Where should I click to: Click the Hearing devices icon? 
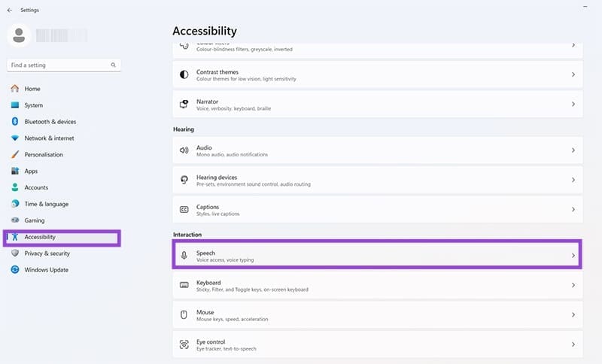coord(184,180)
